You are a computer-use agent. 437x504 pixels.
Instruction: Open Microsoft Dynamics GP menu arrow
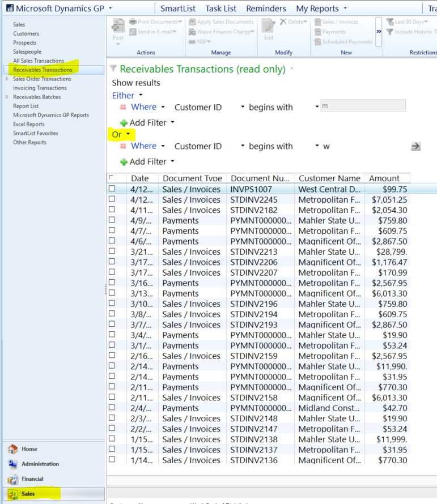[x=111, y=8]
